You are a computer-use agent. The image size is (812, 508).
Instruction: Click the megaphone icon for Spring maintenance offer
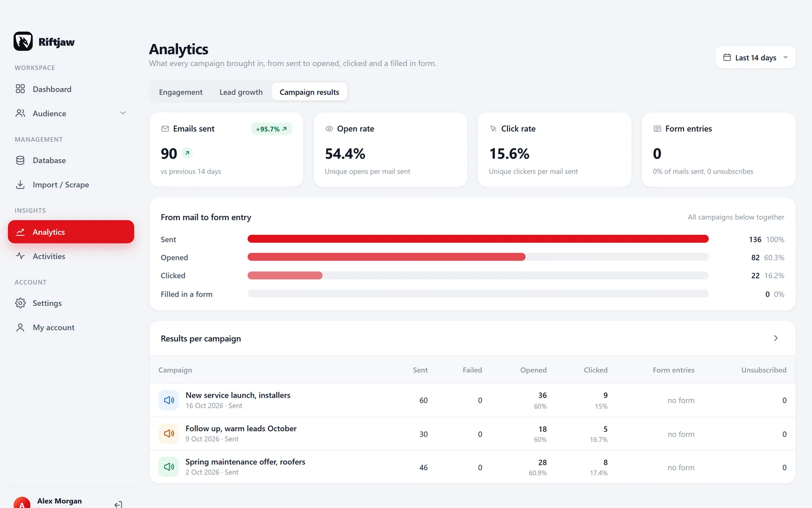click(x=168, y=467)
